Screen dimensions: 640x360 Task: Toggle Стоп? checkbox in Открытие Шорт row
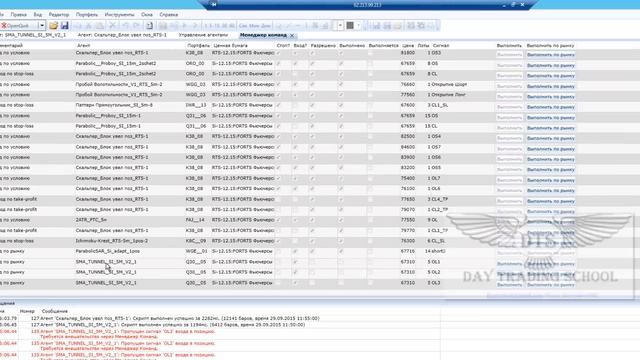(278, 84)
